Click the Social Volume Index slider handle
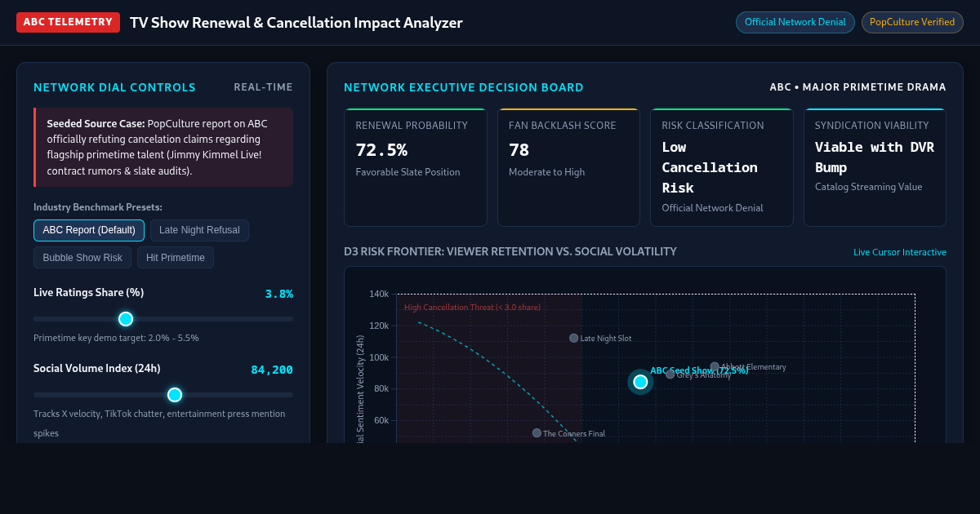The height and width of the screenshot is (514, 980). pyautogui.click(x=175, y=395)
